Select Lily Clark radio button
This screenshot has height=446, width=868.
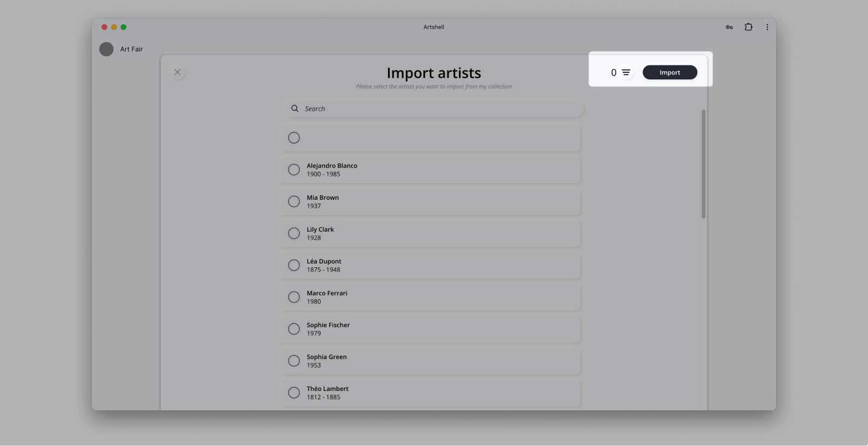point(294,233)
